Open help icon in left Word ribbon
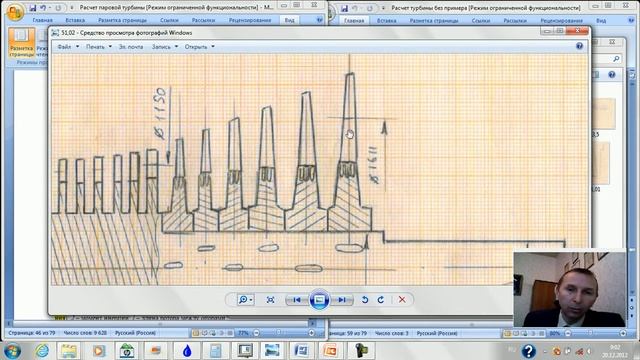 tap(320, 20)
